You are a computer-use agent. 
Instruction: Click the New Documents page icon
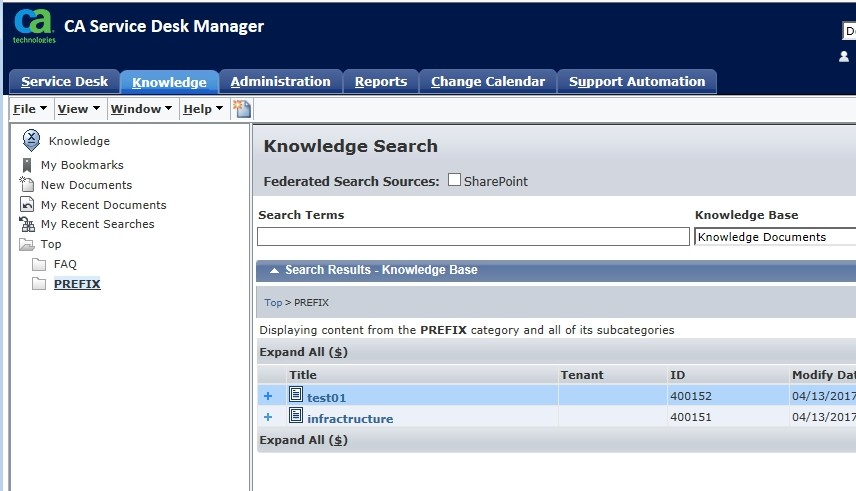[27, 185]
